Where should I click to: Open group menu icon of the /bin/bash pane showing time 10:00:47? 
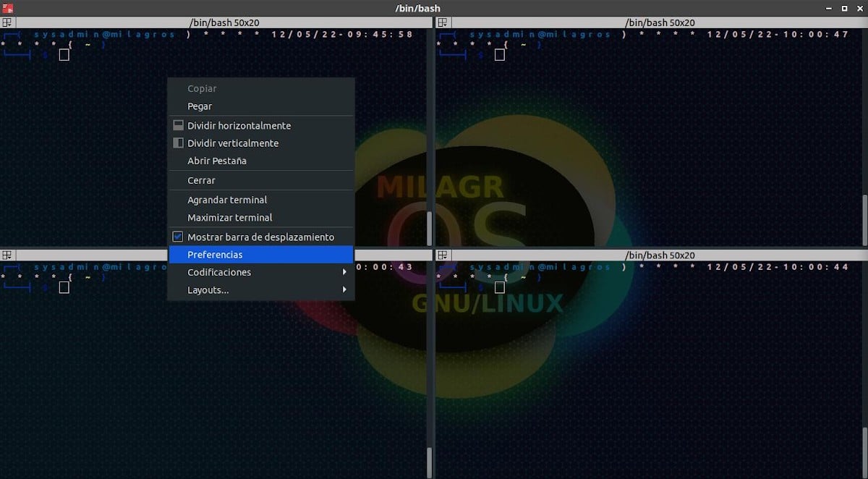click(443, 22)
